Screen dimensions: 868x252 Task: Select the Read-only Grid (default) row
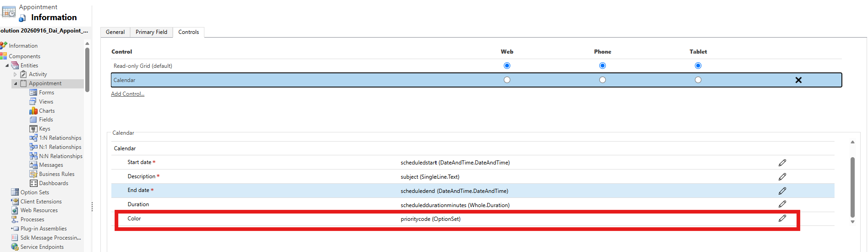click(x=476, y=66)
